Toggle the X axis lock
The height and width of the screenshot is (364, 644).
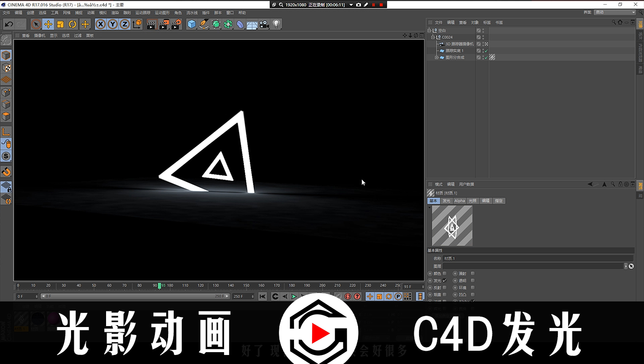(100, 24)
